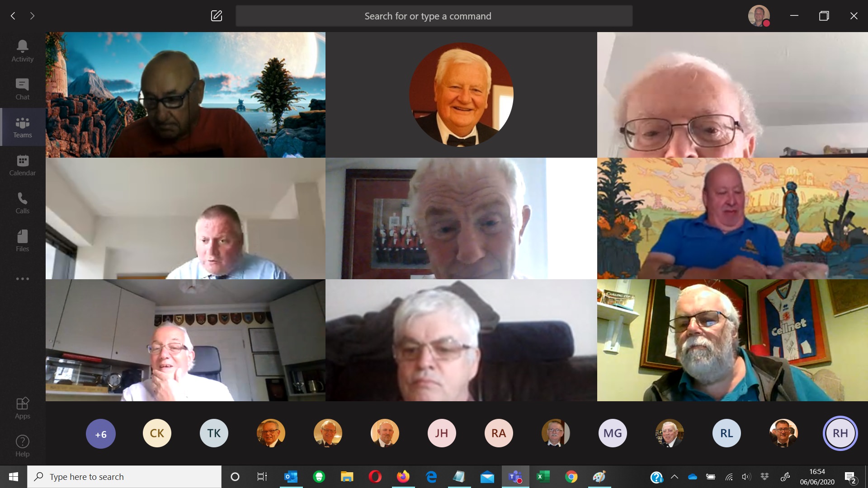Open the Files section
Screen dimensions: 868x488
click(x=22, y=241)
